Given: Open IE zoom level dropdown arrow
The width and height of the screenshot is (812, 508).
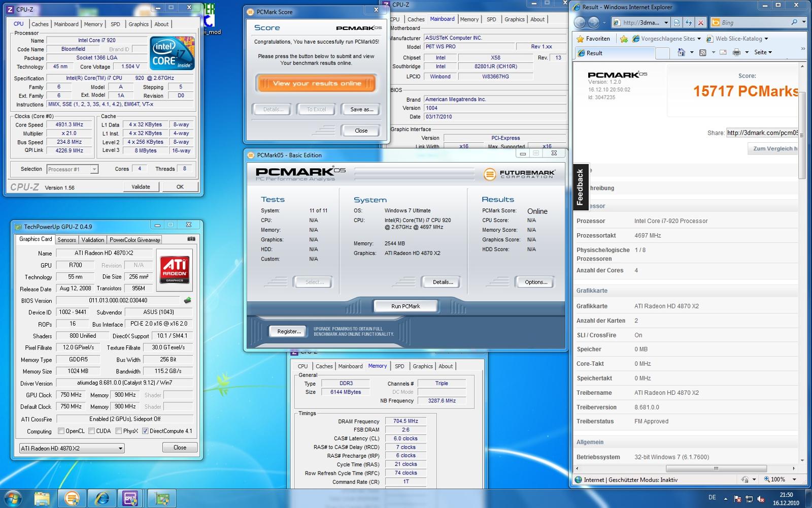Looking at the screenshot, I should click(x=794, y=480).
